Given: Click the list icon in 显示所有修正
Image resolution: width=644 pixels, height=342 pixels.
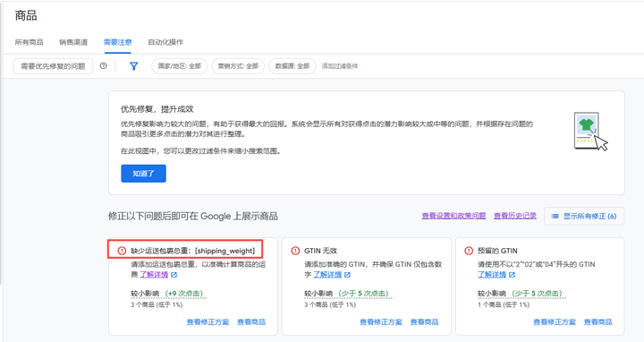Looking at the screenshot, I should point(555,217).
